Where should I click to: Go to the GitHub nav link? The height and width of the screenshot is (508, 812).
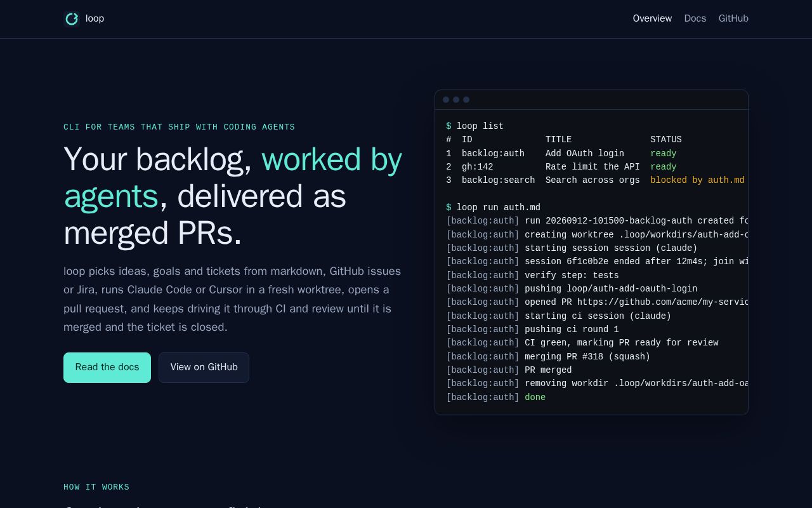pos(733,18)
